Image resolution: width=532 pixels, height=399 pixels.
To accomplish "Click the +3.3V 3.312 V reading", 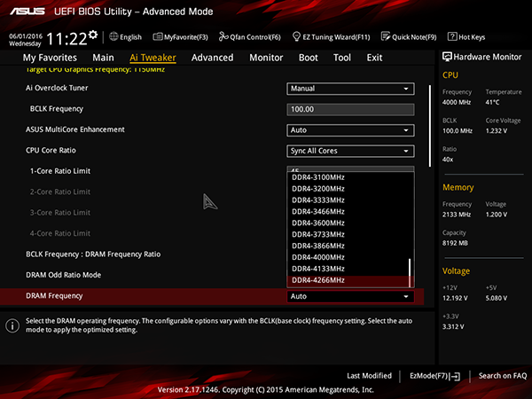I will pos(453,326).
